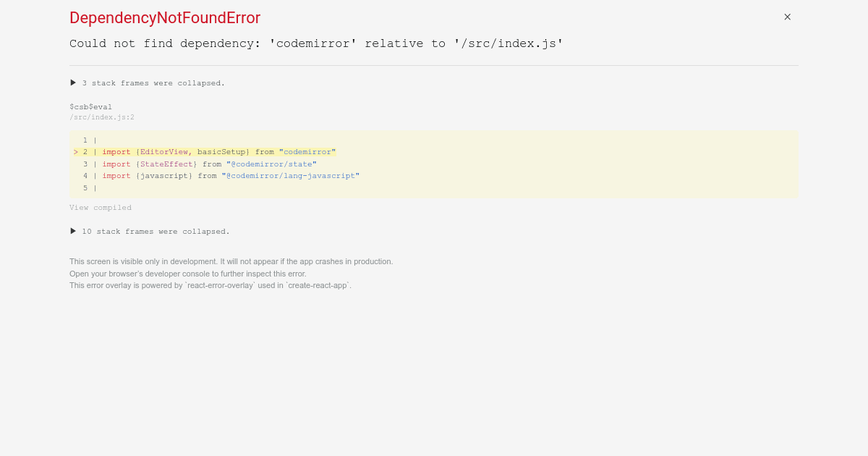Click the error message about missing dependency
Screen dimensions: 868x456
coord(316,43)
